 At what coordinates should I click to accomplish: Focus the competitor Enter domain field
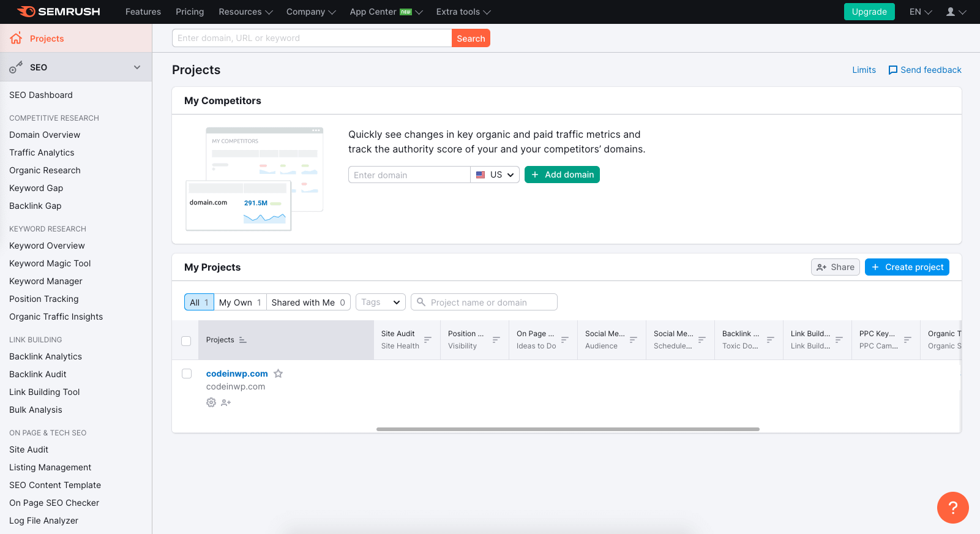click(x=410, y=175)
